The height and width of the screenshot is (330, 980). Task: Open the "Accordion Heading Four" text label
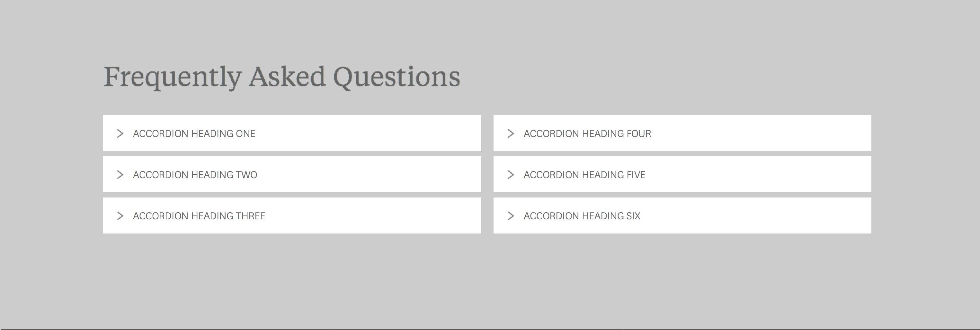click(x=587, y=133)
